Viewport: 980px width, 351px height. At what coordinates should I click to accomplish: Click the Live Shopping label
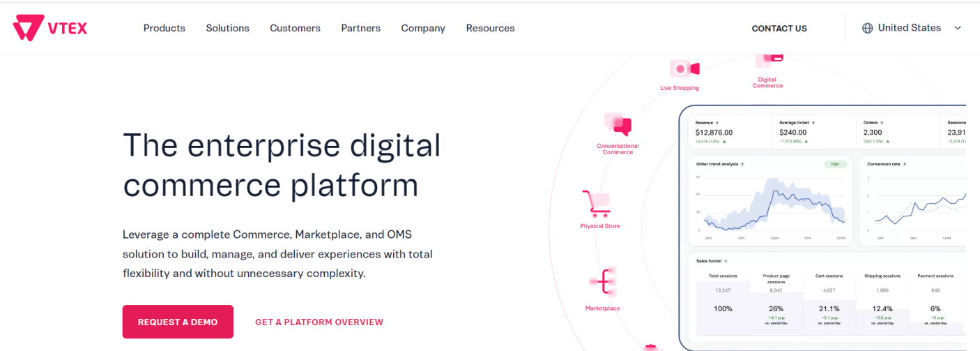click(680, 88)
